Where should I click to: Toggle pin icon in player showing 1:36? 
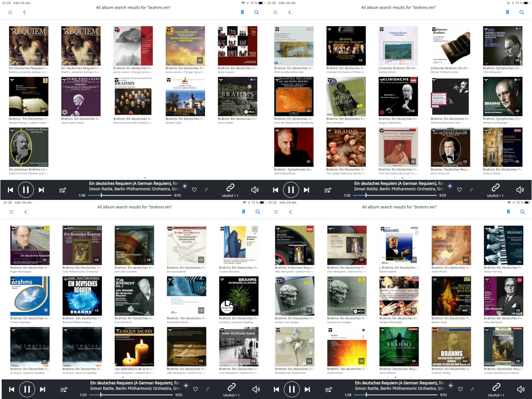206,190
